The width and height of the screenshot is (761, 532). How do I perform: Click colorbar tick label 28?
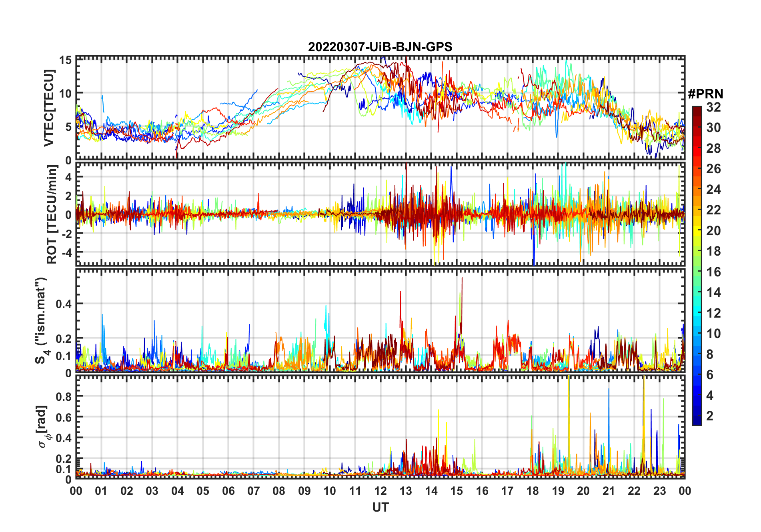point(713,148)
